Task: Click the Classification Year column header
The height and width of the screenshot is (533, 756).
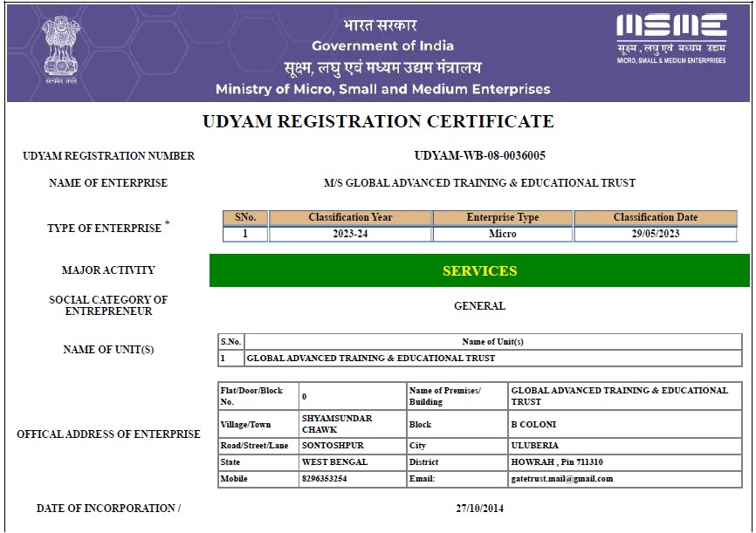Action: point(350,217)
